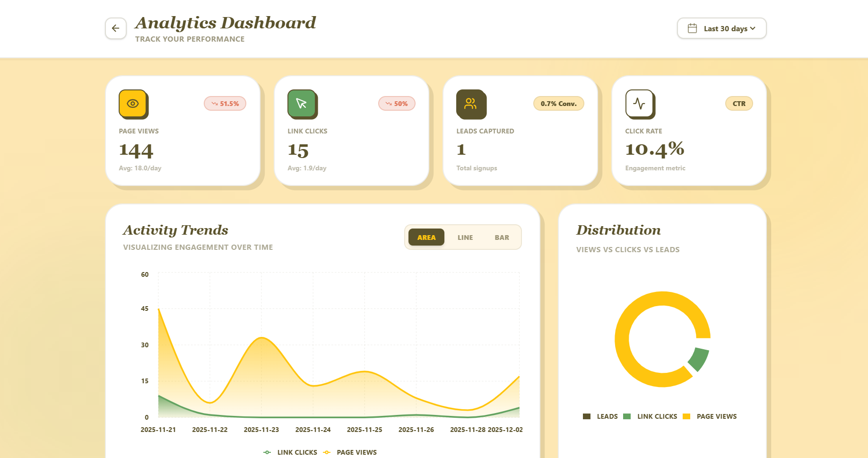Click the pulse icon on Click Rate card
This screenshot has height=458, width=868.
(x=640, y=104)
